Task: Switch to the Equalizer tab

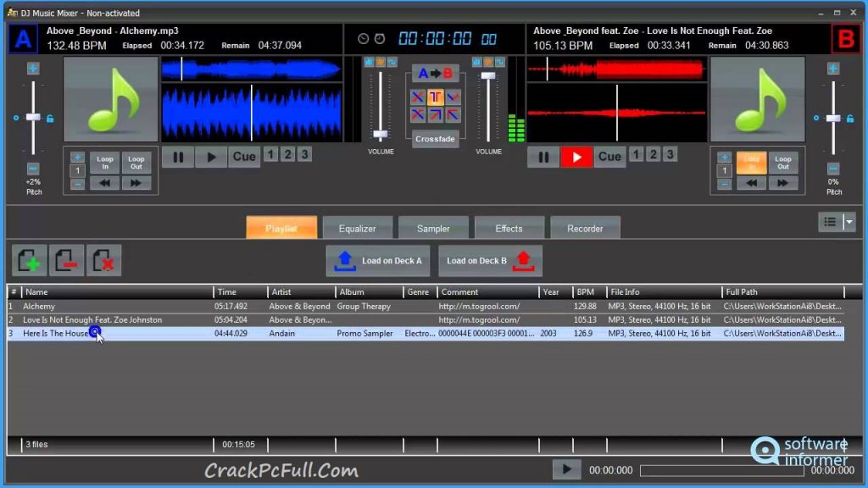Action: point(357,227)
